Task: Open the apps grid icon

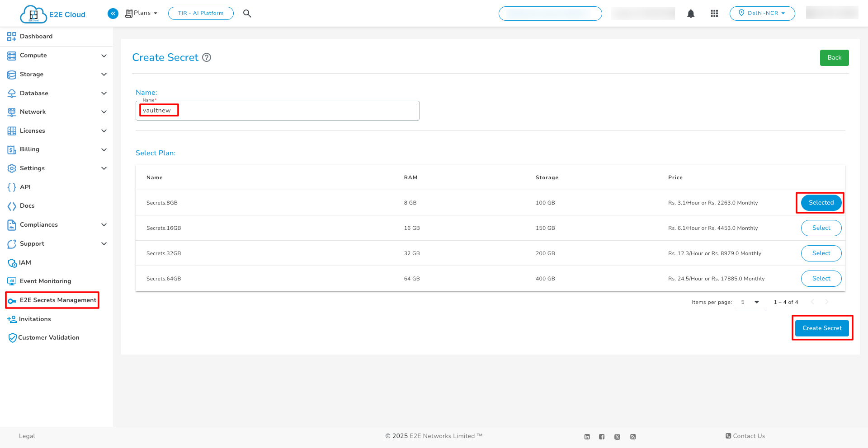Action: (x=714, y=14)
